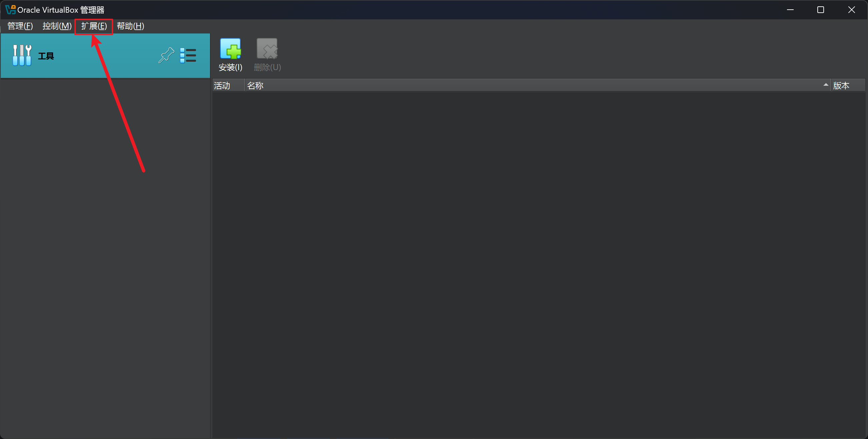
Task: Sort by the 活动 column header
Action: [x=222, y=86]
